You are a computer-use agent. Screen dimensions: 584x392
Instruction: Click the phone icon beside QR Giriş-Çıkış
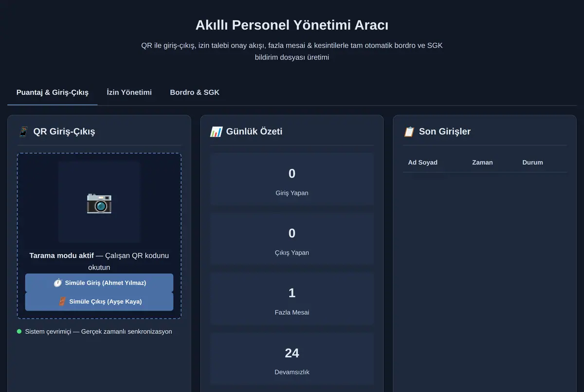point(23,131)
